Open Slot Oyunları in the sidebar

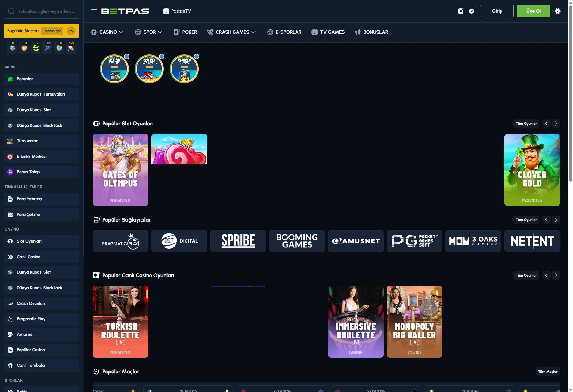pyautogui.click(x=41, y=241)
